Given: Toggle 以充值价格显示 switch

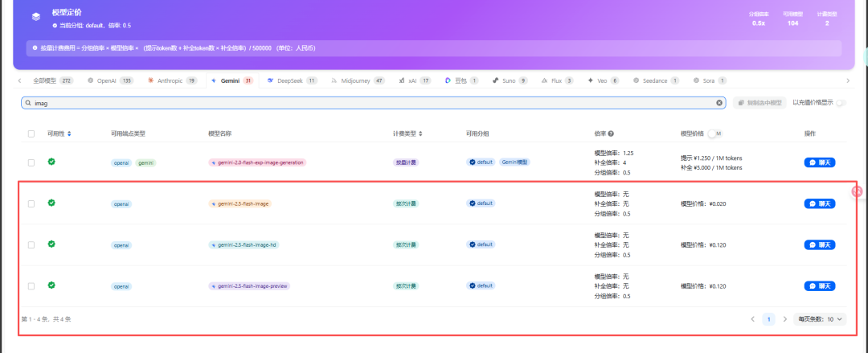Looking at the screenshot, I should pos(841,102).
